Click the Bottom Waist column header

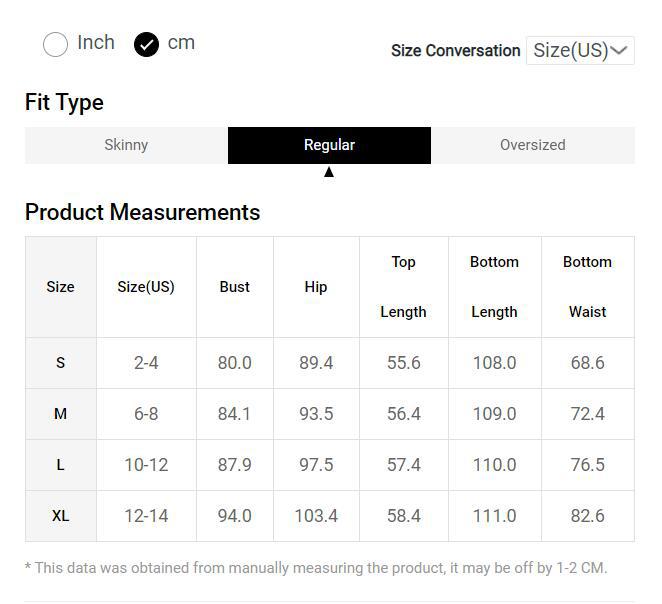[x=587, y=287]
